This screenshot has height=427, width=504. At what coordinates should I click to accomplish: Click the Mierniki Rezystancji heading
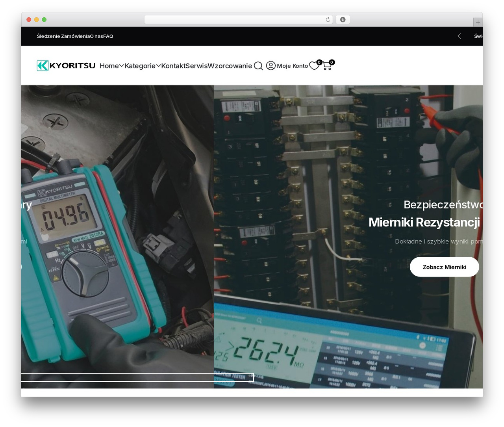pos(424,222)
